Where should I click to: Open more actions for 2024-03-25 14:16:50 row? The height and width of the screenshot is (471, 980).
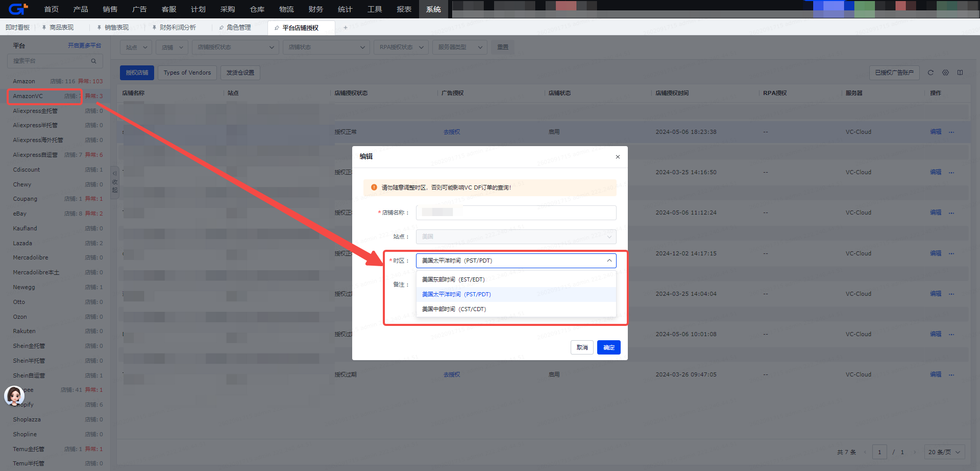(951, 172)
